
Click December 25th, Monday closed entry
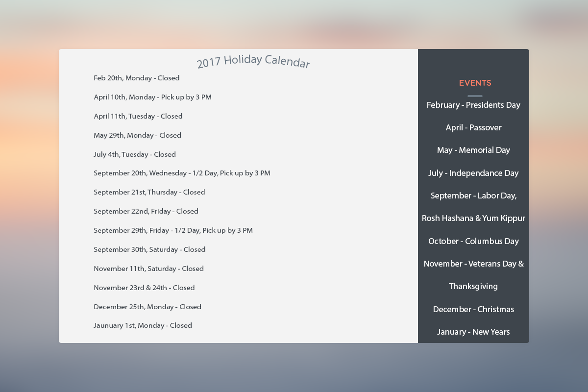click(147, 307)
